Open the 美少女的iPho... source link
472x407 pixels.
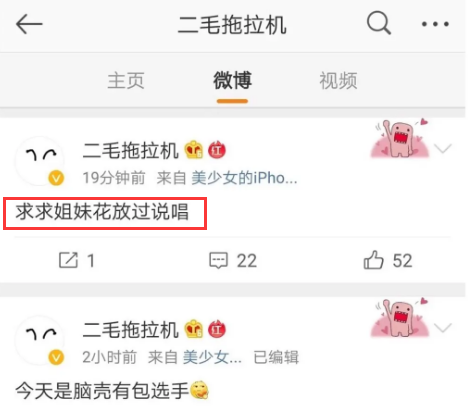point(244,178)
